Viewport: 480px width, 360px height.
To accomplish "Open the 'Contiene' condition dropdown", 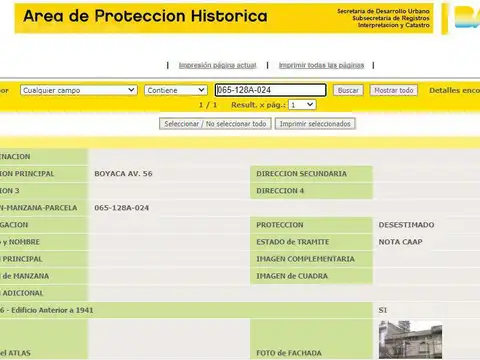I will [x=176, y=90].
